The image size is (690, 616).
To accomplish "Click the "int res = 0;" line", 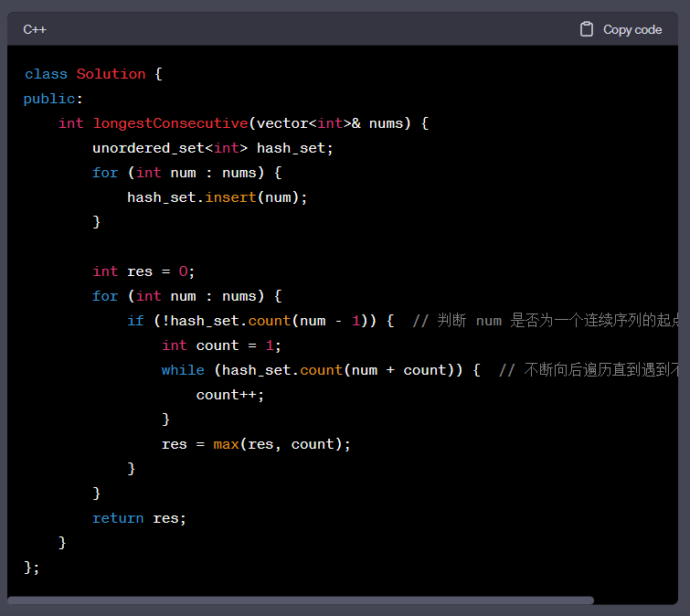I will 143,271.
